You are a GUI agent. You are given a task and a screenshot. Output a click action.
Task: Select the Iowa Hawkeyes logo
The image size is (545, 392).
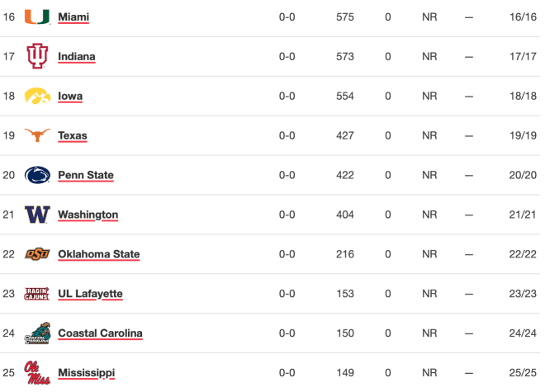(37, 96)
